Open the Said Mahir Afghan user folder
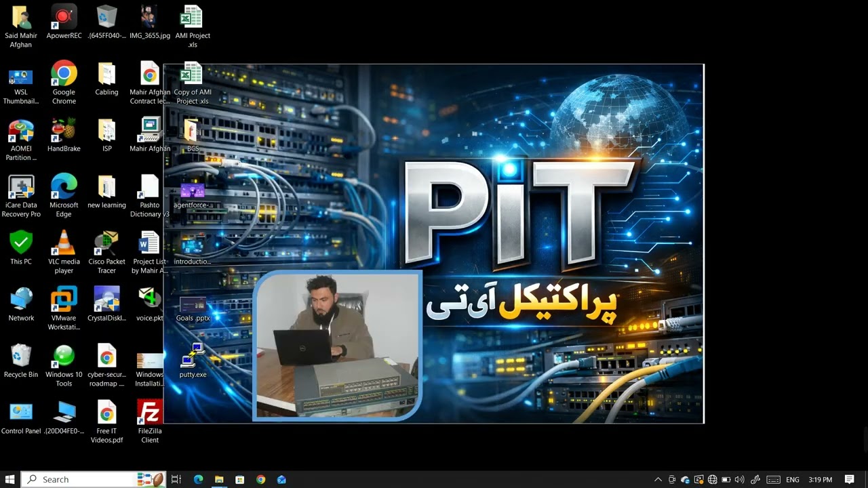868x488 pixels. tap(21, 26)
